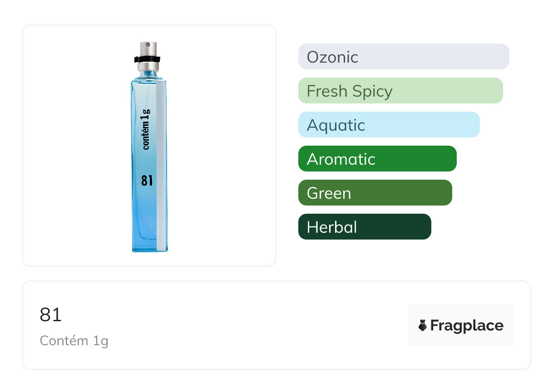Click the '81' fragrance title in the info card
Viewport: 553px width, 392px height.
(51, 315)
